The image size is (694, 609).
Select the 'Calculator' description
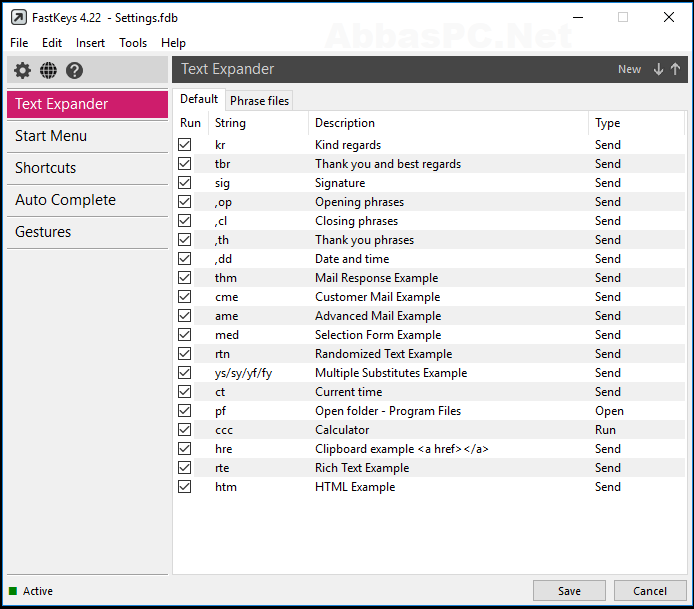pyautogui.click(x=342, y=430)
